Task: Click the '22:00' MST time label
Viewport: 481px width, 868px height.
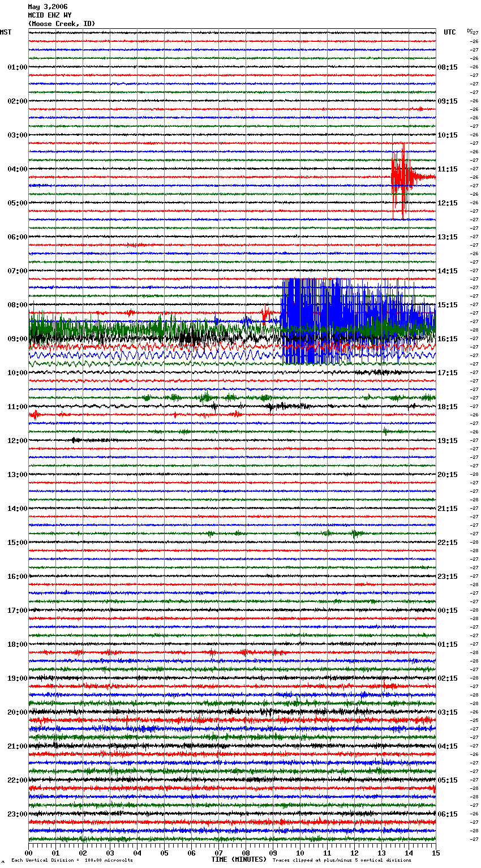Action: (18, 780)
